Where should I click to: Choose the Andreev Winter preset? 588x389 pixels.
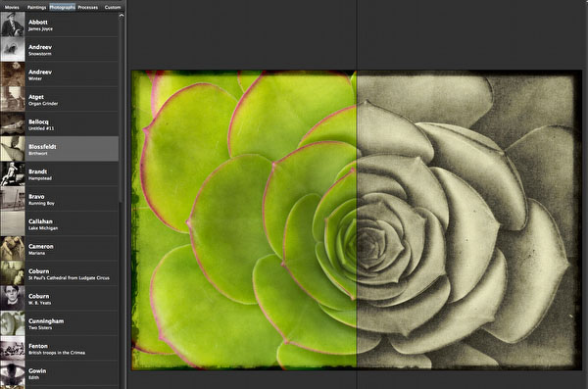tap(59, 74)
